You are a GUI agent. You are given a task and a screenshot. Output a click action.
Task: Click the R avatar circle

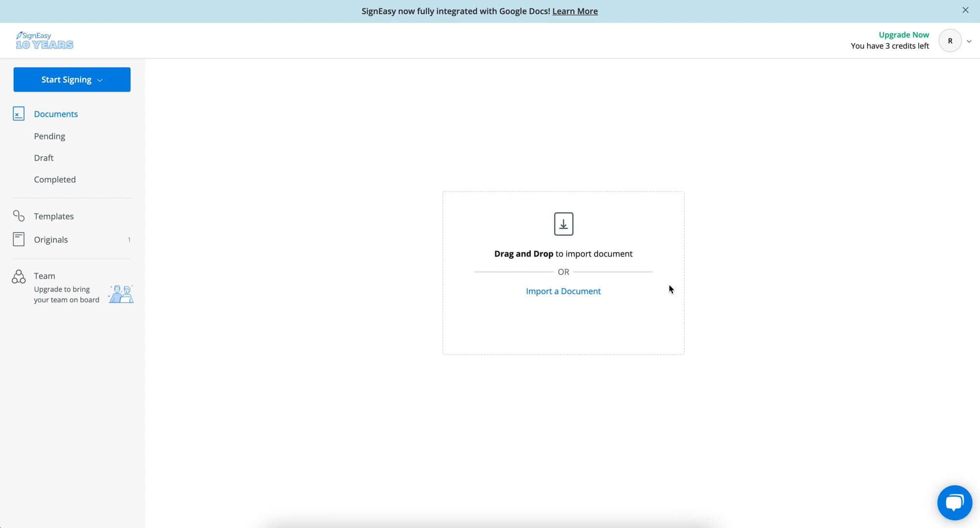pos(950,41)
